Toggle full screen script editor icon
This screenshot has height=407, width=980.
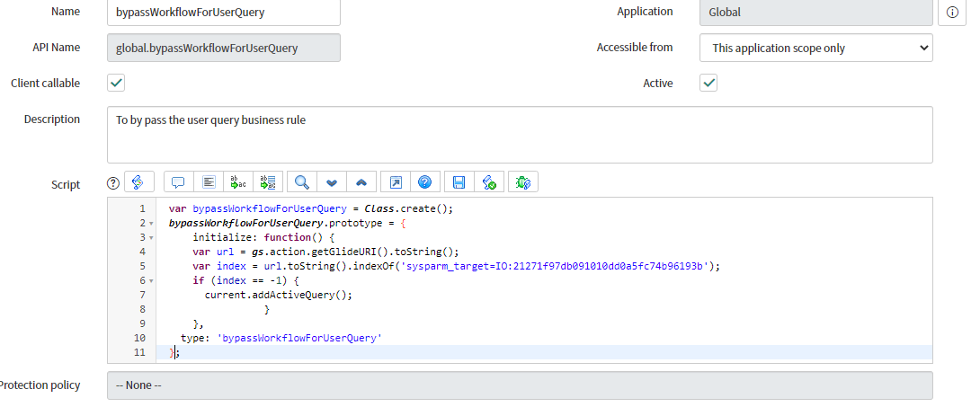(x=396, y=182)
